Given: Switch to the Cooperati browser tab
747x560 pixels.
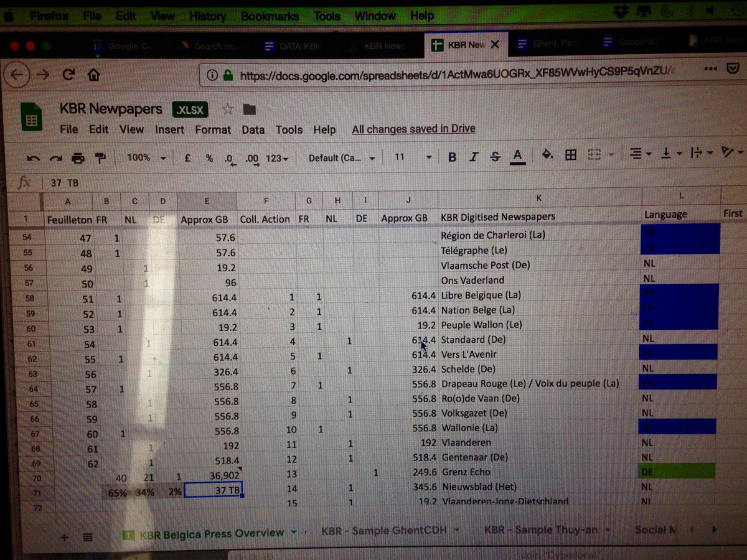Looking at the screenshot, I should point(632,42).
